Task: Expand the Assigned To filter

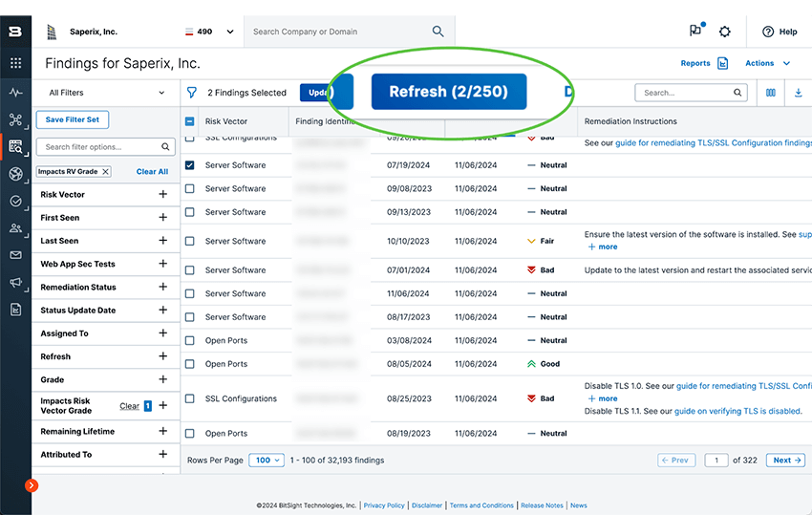Action: (162, 333)
